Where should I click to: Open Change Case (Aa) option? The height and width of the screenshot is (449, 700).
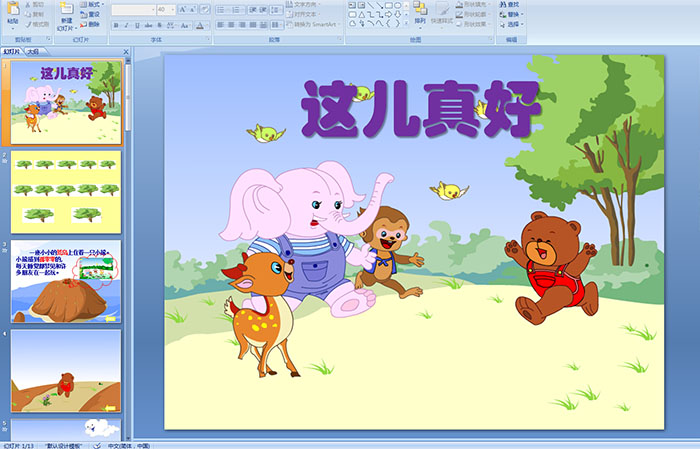[x=185, y=25]
